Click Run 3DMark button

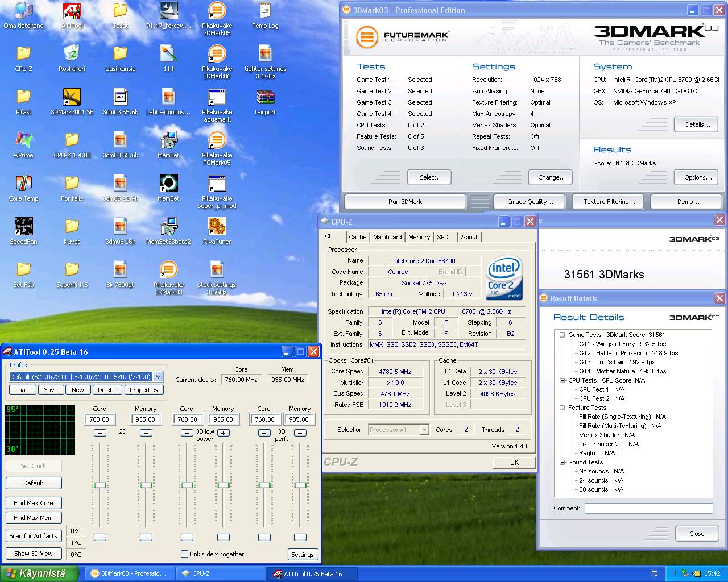405,202
